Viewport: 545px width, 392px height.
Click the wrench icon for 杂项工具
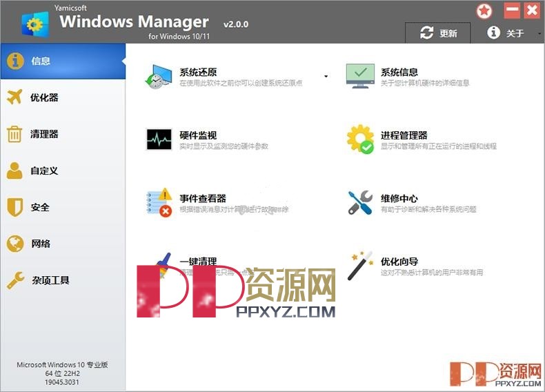tap(15, 280)
